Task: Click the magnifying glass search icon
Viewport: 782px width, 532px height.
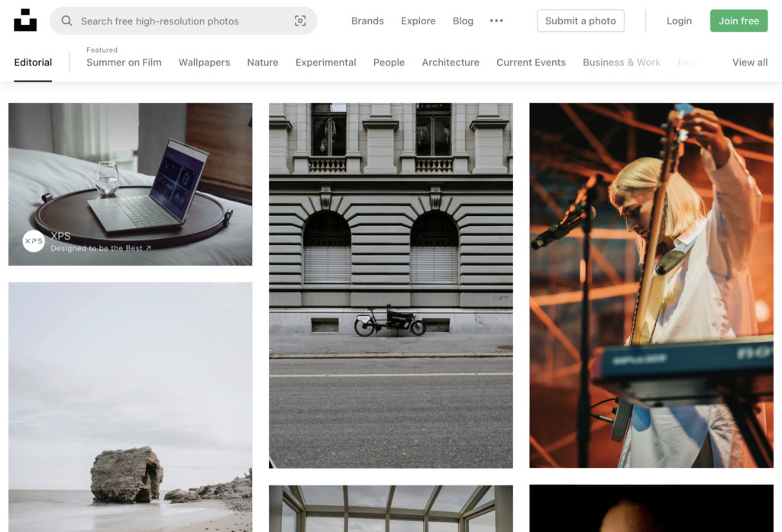Action: (x=67, y=21)
